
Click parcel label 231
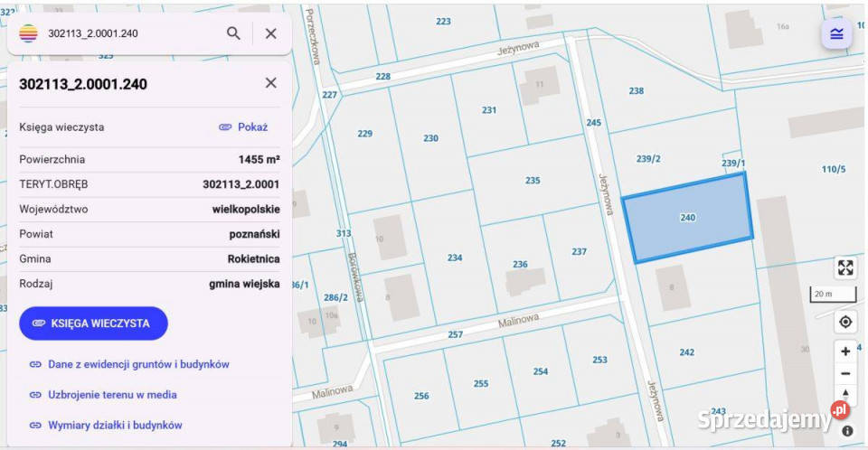[x=489, y=110]
